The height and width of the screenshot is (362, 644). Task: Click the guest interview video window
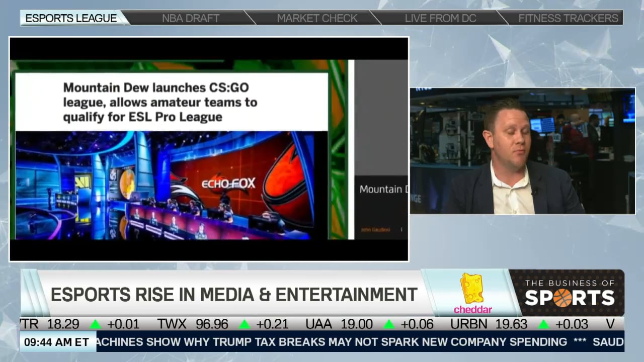(x=522, y=151)
